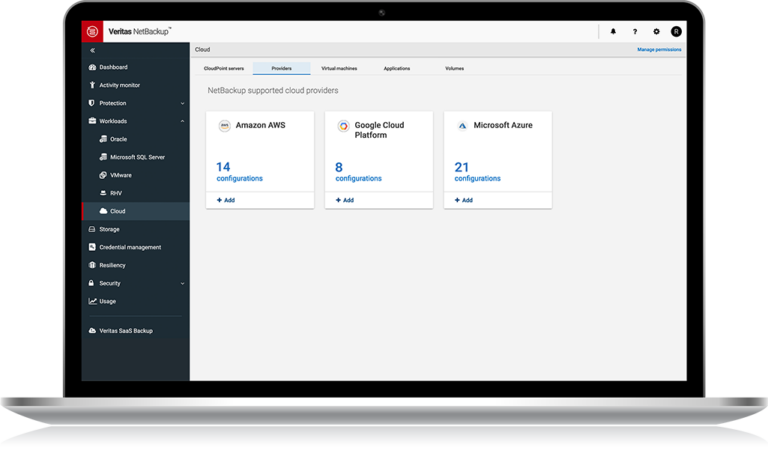
Task: Click the user profile avatar
Action: 676,31
